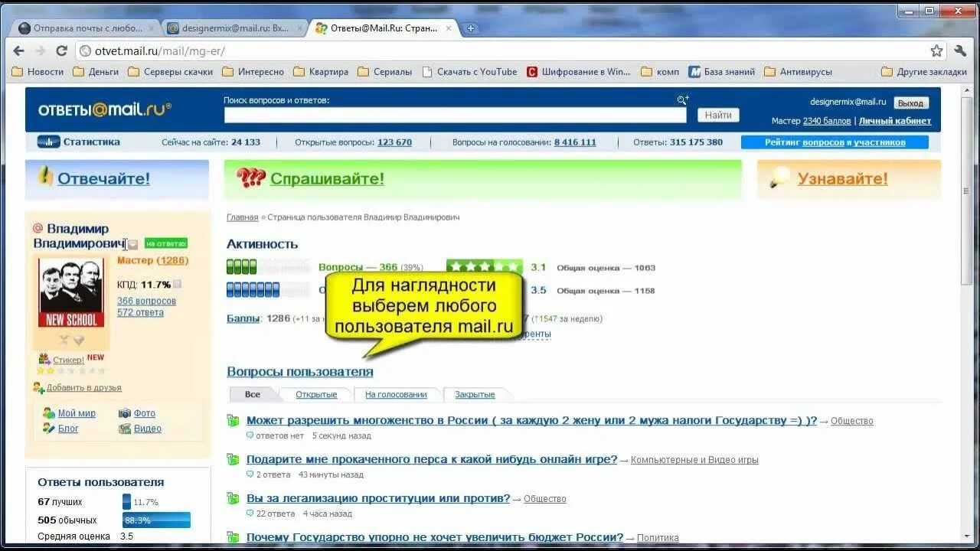The height and width of the screenshot is (551, 980).
Task: Click the NEW SCHOOL user avatar
Action: [x=71, y=292]
